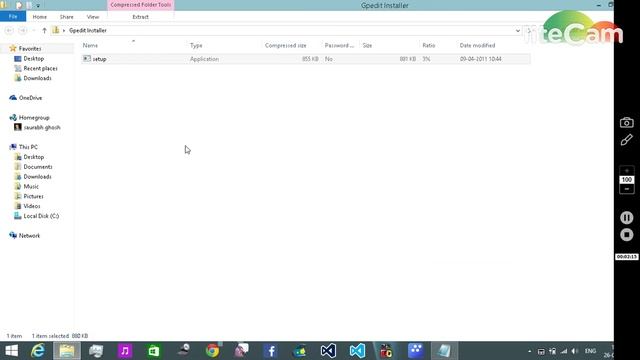Open Desktop under Favorites

pos(33,59)
